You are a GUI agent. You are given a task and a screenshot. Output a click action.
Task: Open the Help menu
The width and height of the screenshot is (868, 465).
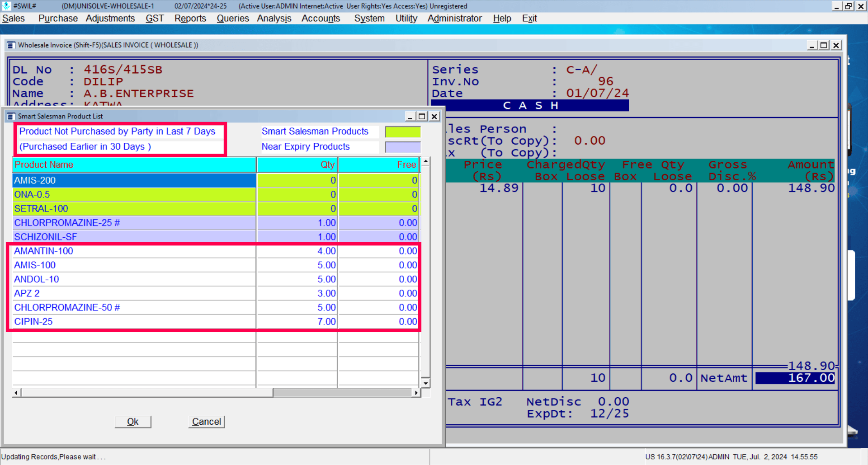502,19
